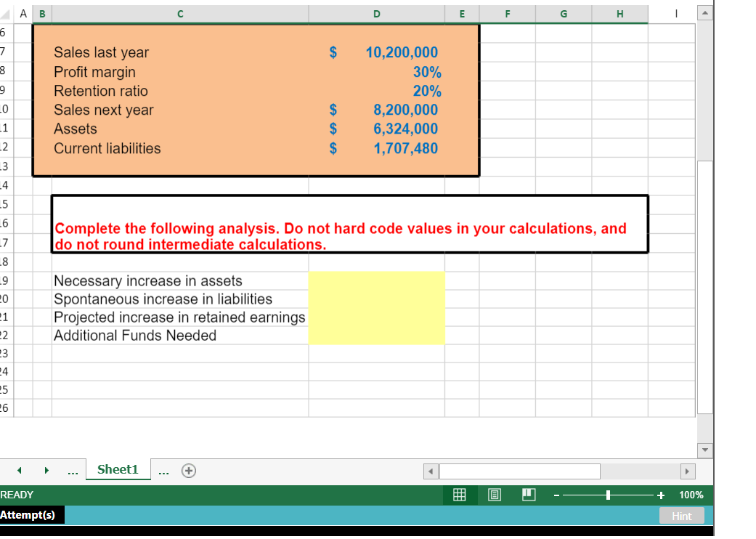This screenshot has height=539, width=756.
Task: Click the zoom slider handle
Action: pos(607,495)
